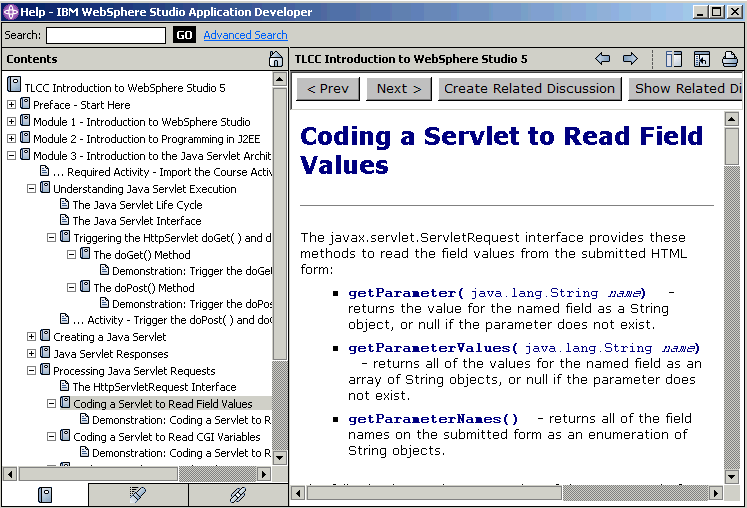
Task: Open the Contents book tab at bottom
Action: click(x=45, y=495)
